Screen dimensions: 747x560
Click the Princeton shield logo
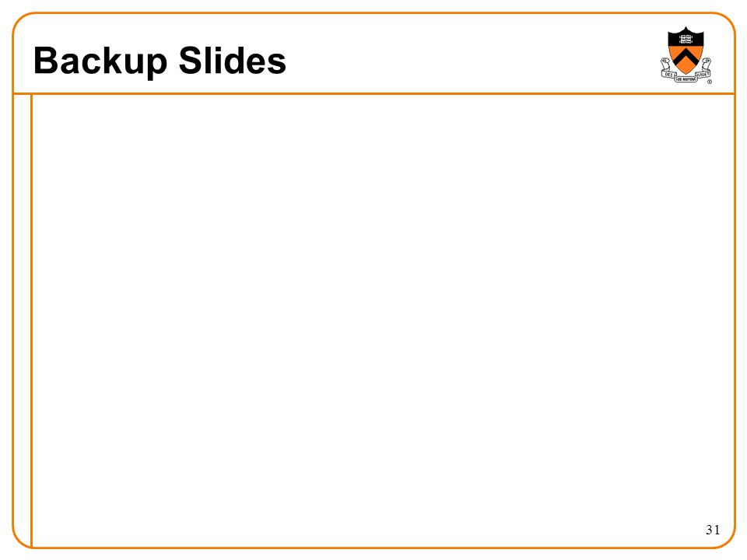686,54
